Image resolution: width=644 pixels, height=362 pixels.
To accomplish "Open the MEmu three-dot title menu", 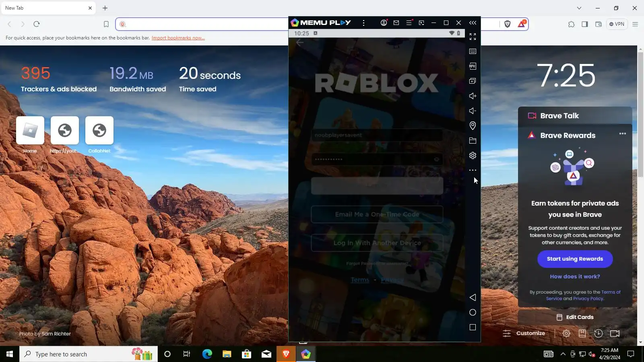I will 363,23.
